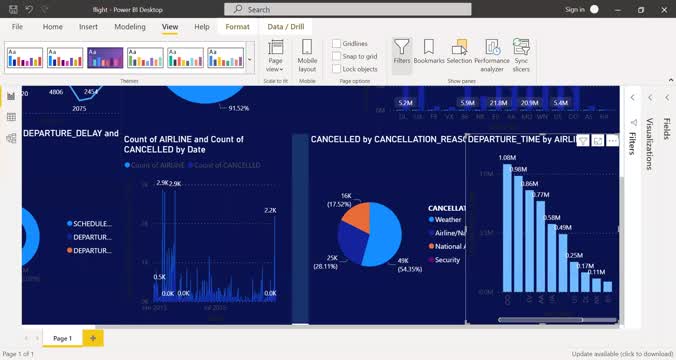Screen dimensions: 676x360
Task: Expand the Fields pane chevron
Action: (667, 98)
